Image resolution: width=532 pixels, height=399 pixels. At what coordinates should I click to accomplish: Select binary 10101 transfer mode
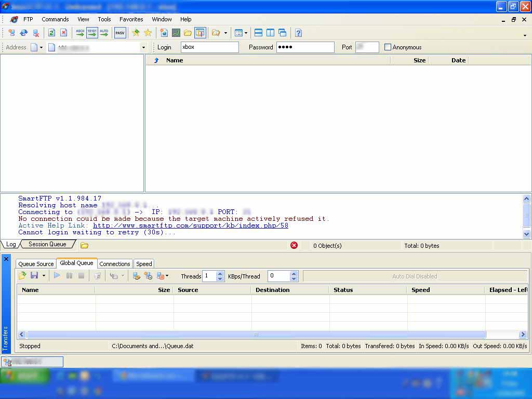coord(92,33)
